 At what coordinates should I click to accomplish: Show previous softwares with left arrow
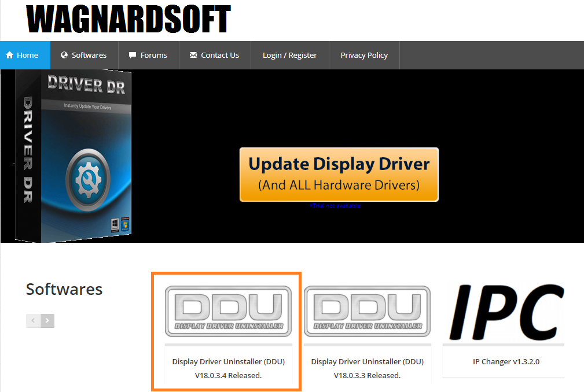(33, 320)
